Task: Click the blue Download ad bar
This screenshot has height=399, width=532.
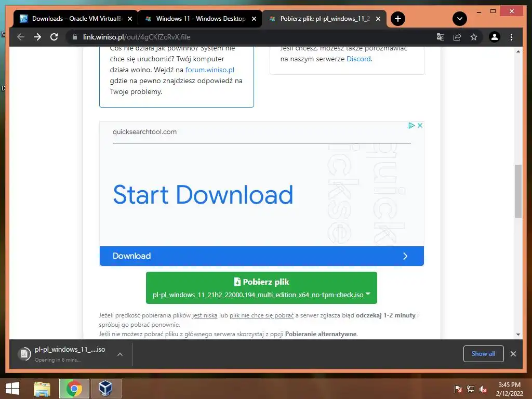Action: point(262,256)
